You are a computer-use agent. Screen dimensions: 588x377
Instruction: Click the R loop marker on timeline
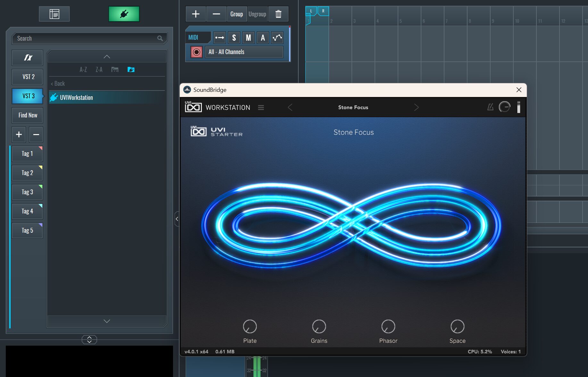(323, 11)
